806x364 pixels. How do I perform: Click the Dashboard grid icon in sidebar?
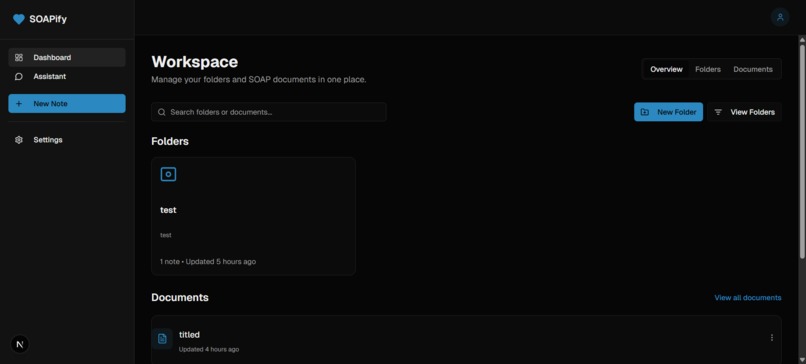click(19, 58)
